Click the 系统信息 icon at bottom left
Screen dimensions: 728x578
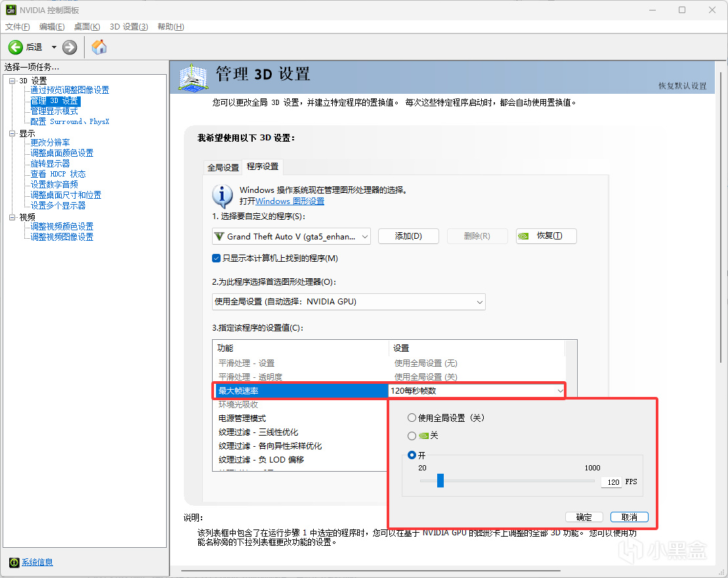click(14, 562)
